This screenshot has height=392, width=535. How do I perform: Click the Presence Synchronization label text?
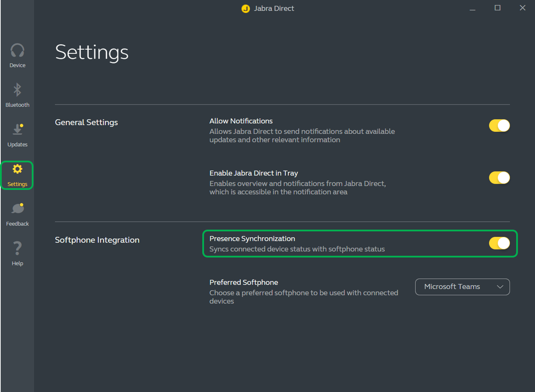pos(252,239)
